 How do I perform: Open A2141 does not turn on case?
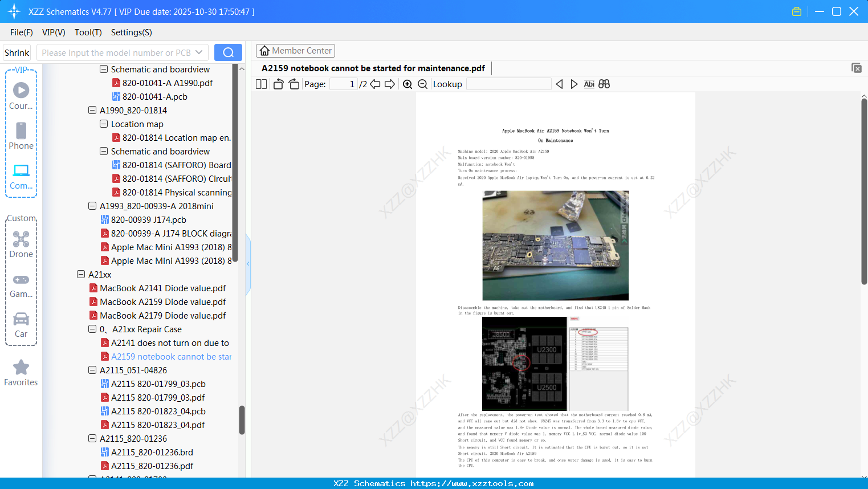point(170,343)
